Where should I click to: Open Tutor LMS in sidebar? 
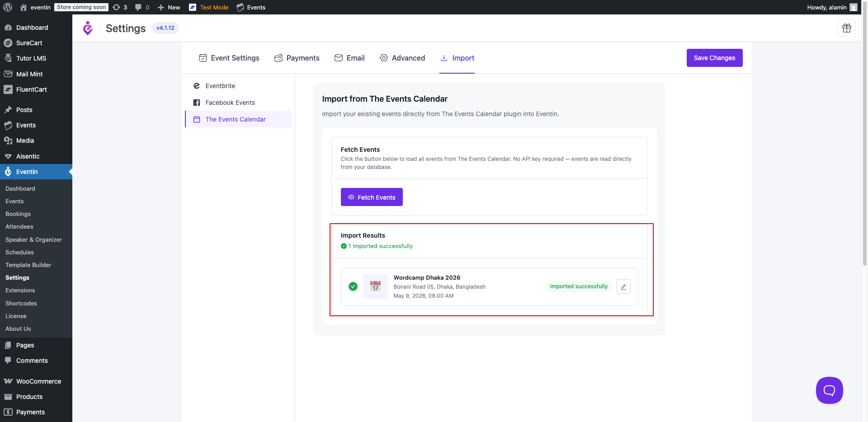[36, 58]
